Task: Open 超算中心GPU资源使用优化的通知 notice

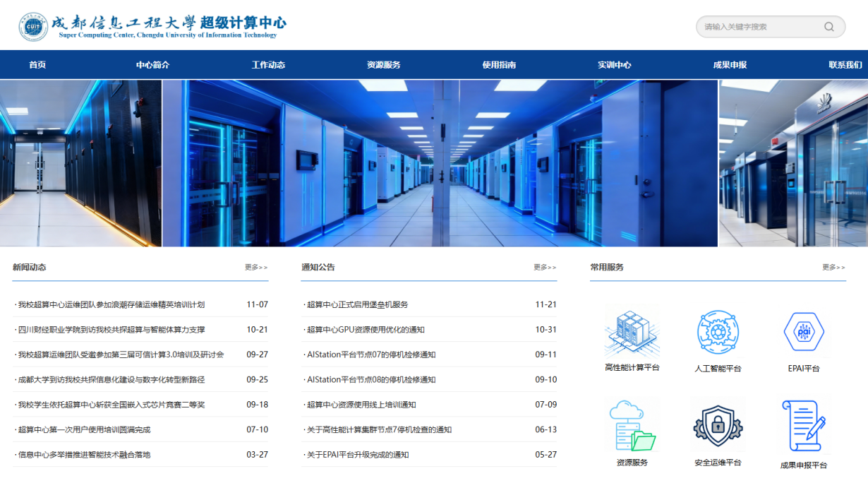Action: pyautogui.click(x=366, y=330)
